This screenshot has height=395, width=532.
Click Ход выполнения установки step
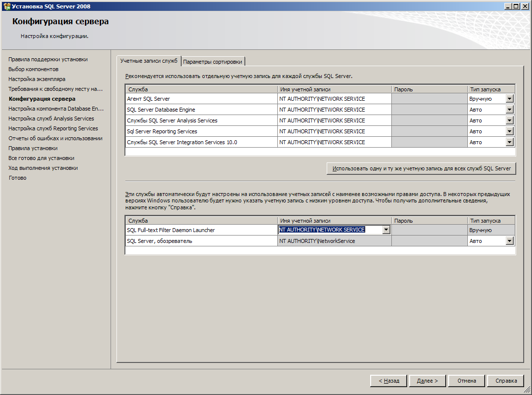tap(43, 168)
